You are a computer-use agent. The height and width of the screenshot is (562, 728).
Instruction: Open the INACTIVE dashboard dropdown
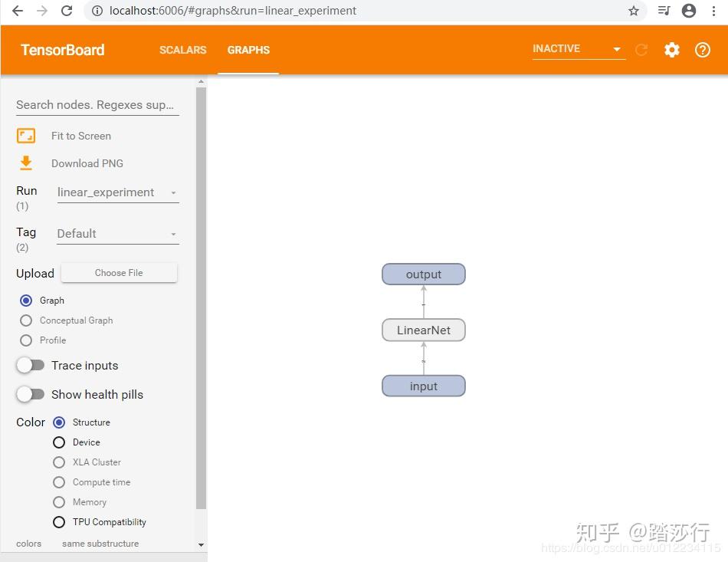point(579,48)
